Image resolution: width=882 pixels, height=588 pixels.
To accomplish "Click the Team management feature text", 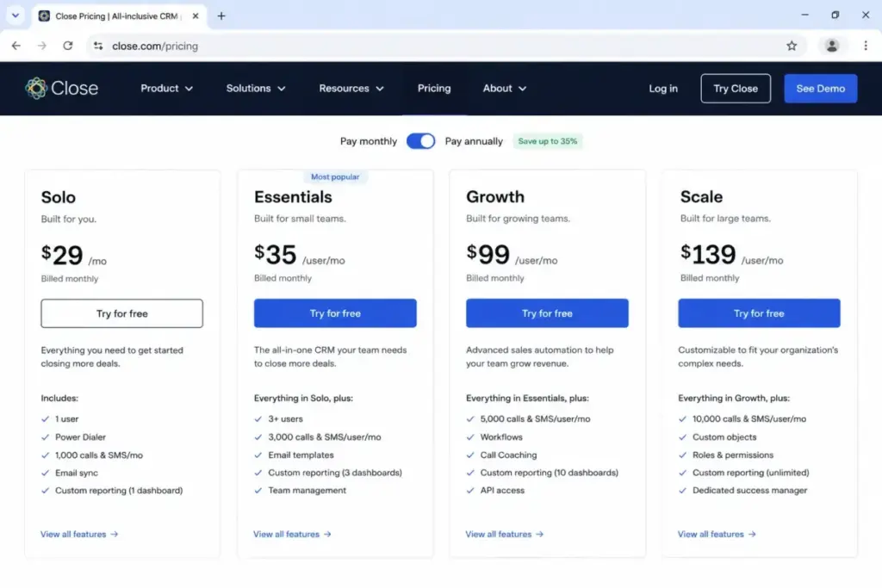I will (307, 490).
